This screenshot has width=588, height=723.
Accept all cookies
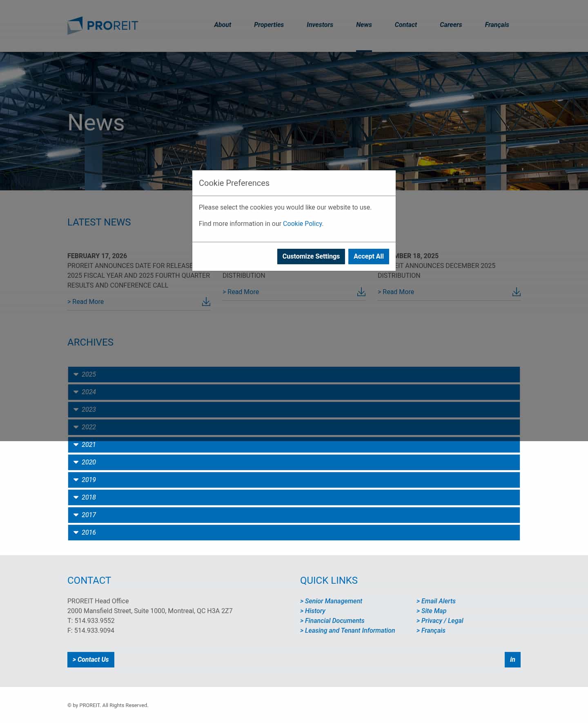(x=369, y=256)
